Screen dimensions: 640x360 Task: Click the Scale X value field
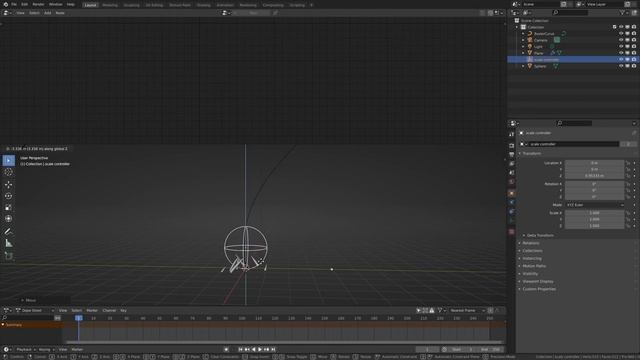594,213
